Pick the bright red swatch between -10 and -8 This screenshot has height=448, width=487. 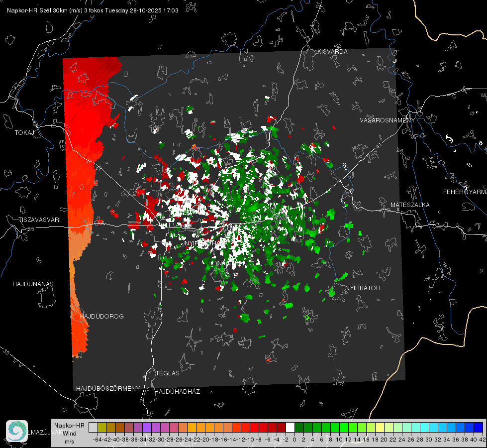click(254, 427)
